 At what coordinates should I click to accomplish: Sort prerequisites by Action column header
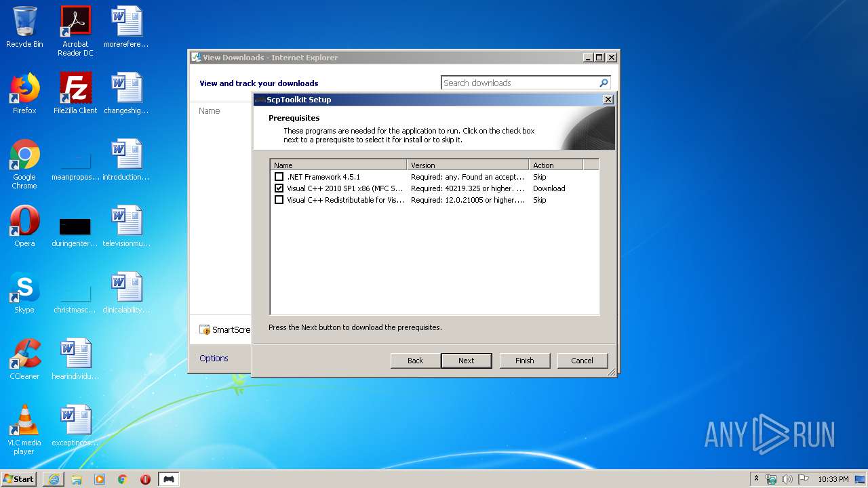pos(556,165)
